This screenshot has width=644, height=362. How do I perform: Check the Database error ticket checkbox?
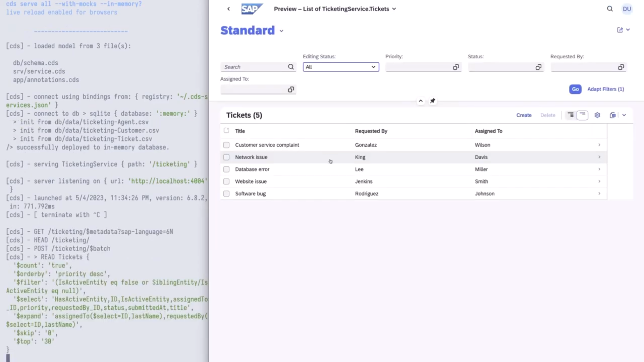pyautogui.click(x=226, y=169)
